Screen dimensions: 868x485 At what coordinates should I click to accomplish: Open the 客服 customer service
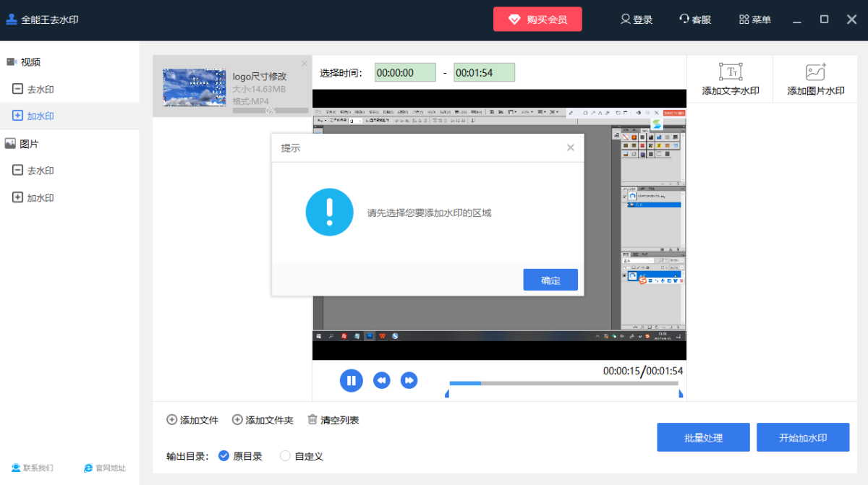[x=694, y=20]
